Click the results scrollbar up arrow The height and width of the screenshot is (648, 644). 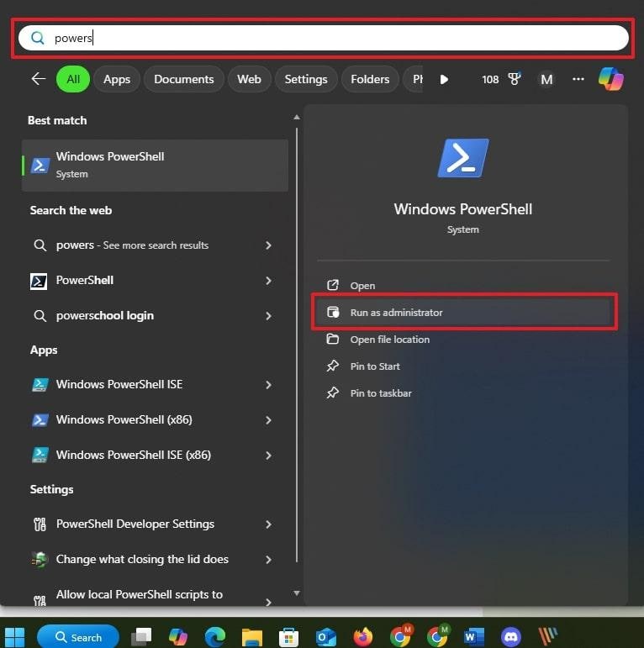[297, 118]
